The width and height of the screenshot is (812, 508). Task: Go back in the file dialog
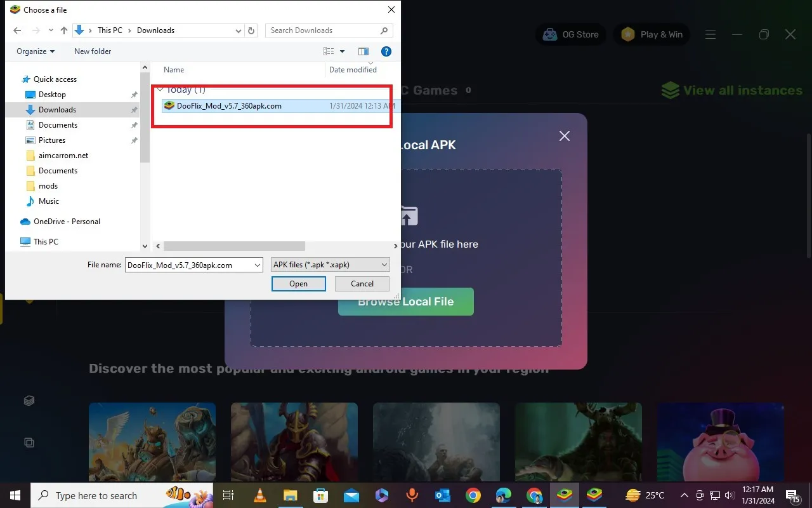point(17,30)
